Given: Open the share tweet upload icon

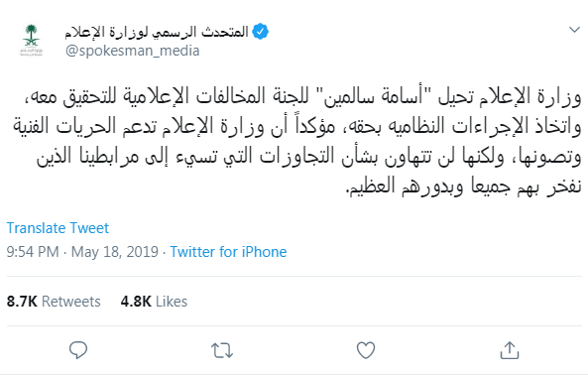Looking at the screenshot, I should click(x=510, y=350).
